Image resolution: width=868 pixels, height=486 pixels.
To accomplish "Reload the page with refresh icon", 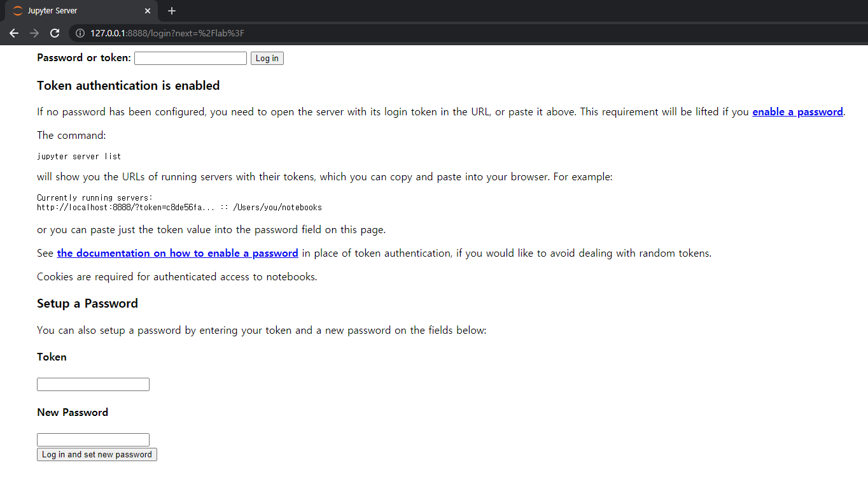I will point(55,33).
